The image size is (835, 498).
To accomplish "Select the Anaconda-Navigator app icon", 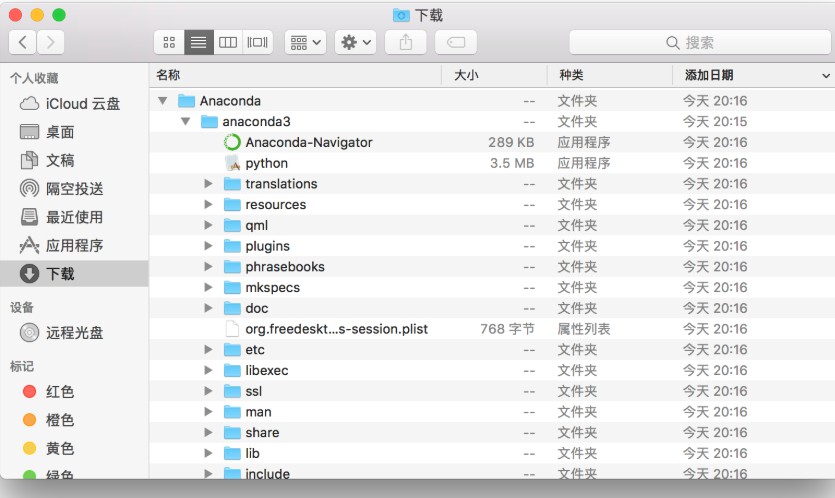I will tap(232, 142).
